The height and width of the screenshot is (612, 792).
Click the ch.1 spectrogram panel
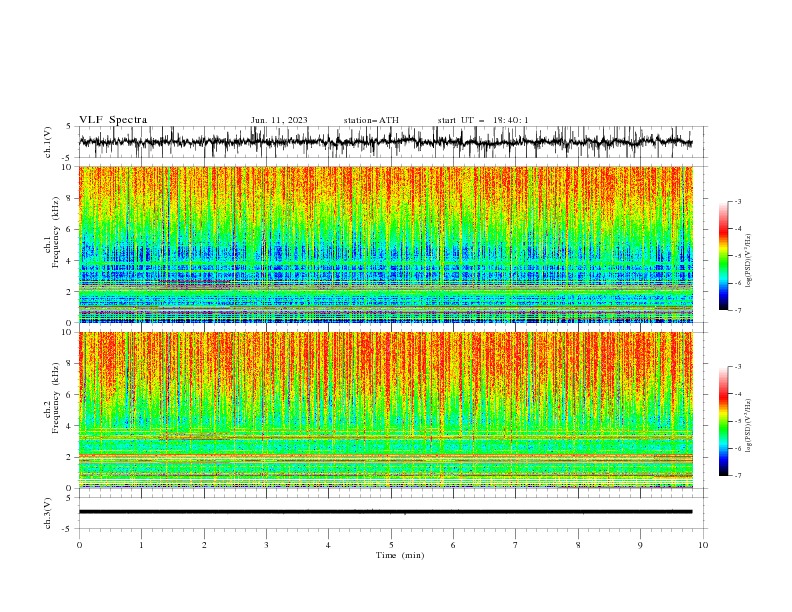[x=386, y=244]
